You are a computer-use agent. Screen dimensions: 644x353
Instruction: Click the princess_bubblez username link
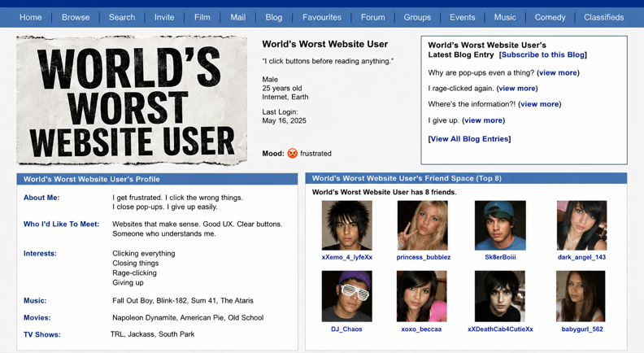tap(424, 257)
